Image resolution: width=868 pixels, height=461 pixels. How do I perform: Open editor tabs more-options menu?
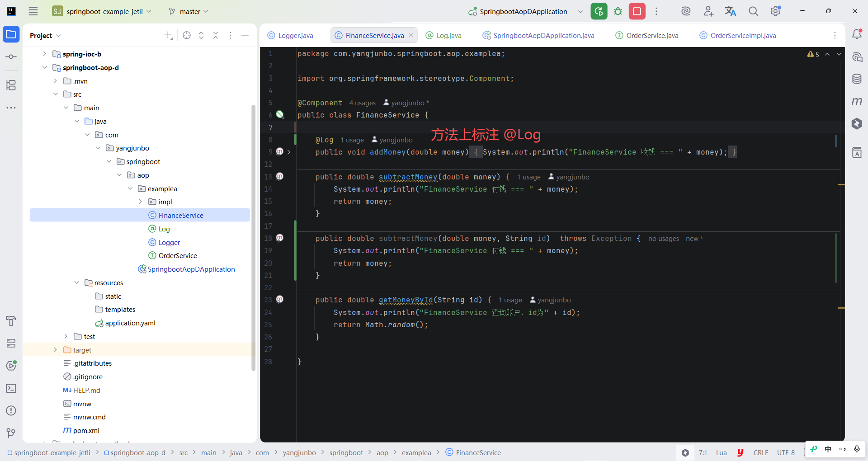[835, 35]
